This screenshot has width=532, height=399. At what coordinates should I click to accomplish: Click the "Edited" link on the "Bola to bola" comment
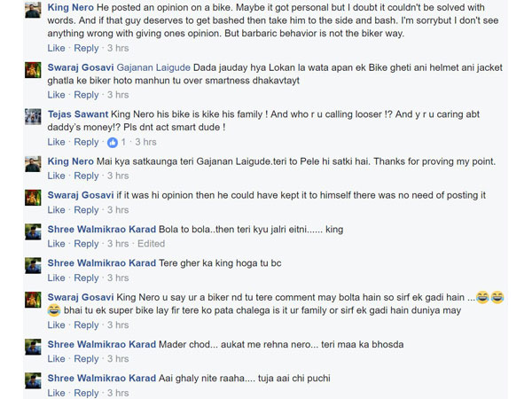coord(151,244)
